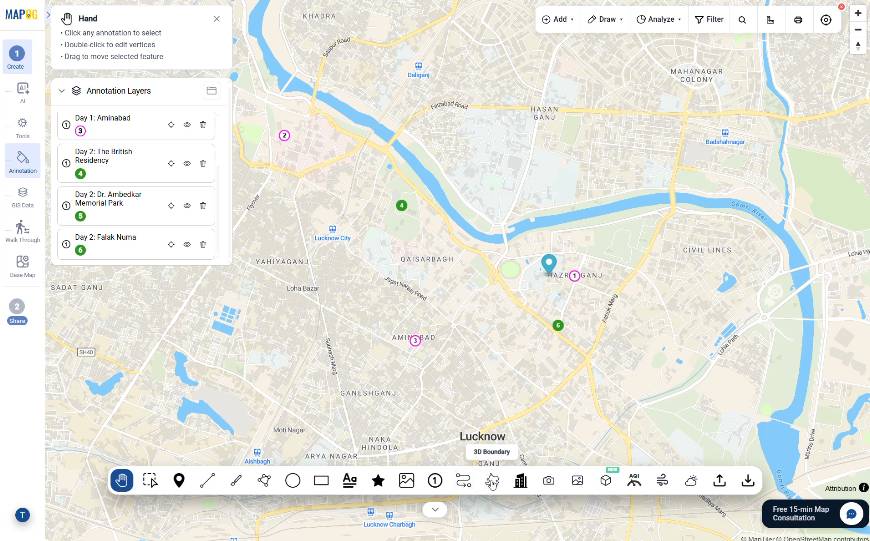Viewport: 870px width, 541px height.
Task: Choose the route path tool
Action: (463, 481)
